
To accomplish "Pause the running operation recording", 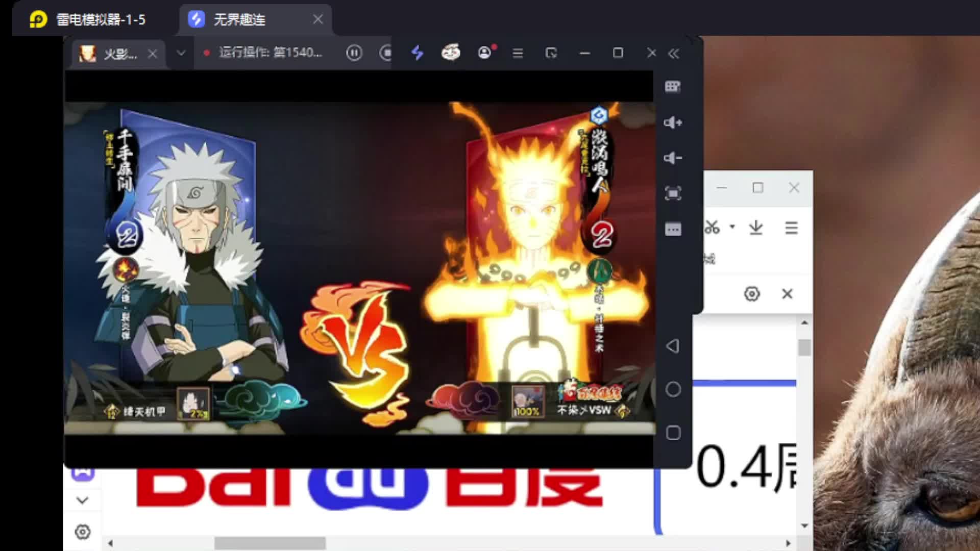I will click(354, 53).
